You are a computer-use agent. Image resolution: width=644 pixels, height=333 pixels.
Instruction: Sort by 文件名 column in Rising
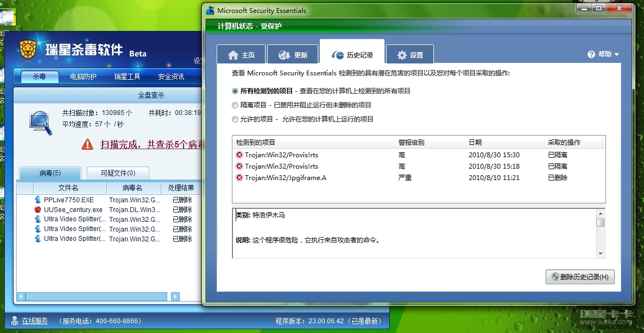[x=70, y=188]
